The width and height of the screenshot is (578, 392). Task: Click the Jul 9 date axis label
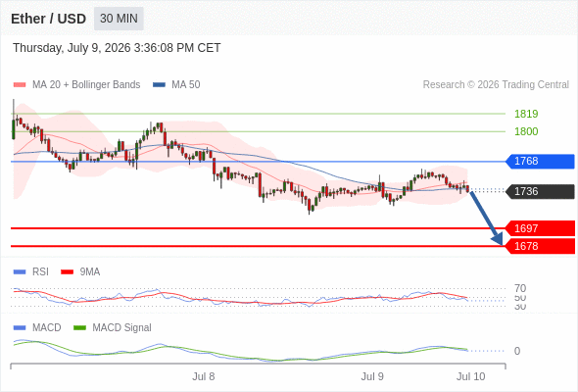click(372, 376)
